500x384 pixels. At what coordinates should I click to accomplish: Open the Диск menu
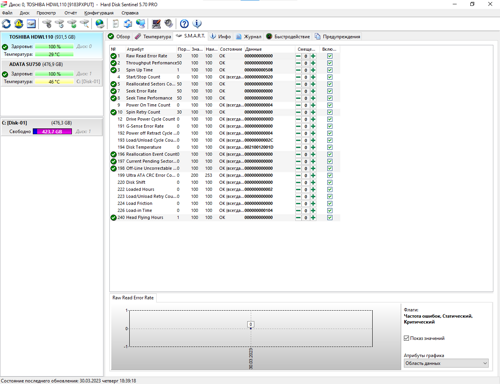pos(24,13)
